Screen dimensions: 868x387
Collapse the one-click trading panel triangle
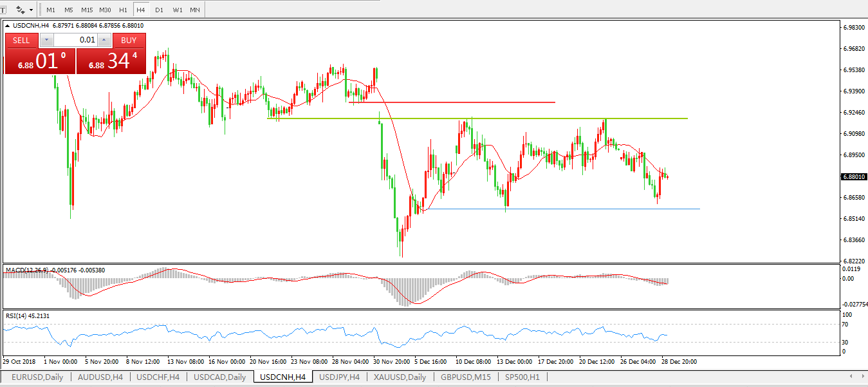8,26
